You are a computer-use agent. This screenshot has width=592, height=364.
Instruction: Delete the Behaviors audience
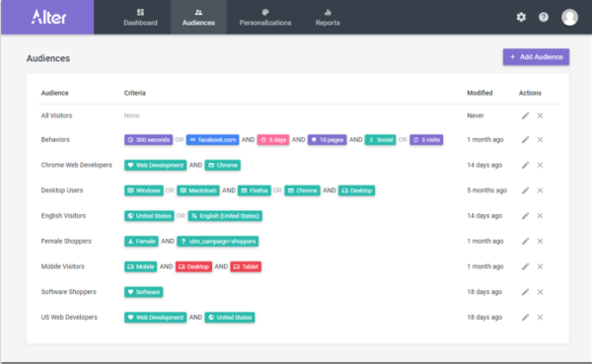540,140
